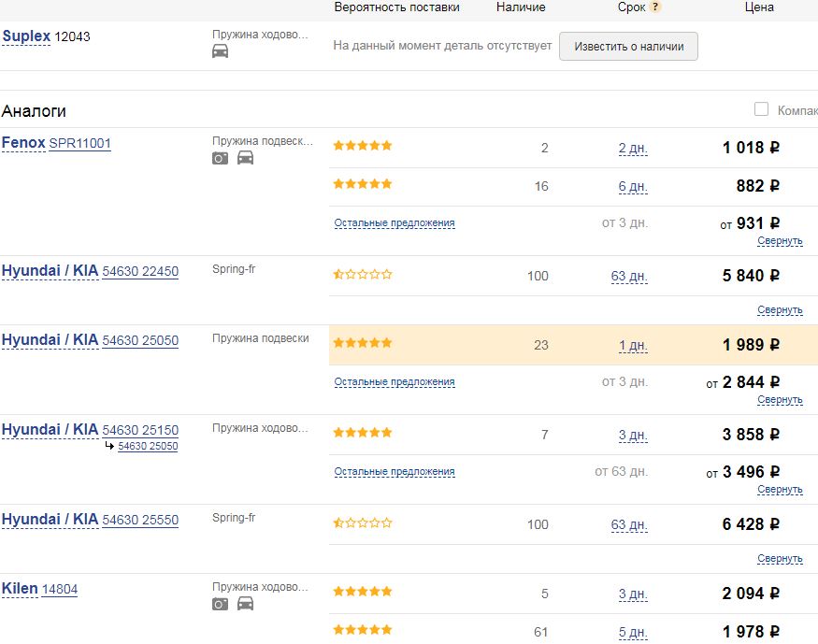The image size is (818, 644).
Task: Expand Остальные предложения for Hyundai 54630 25150
Action: tap(395, 471)
